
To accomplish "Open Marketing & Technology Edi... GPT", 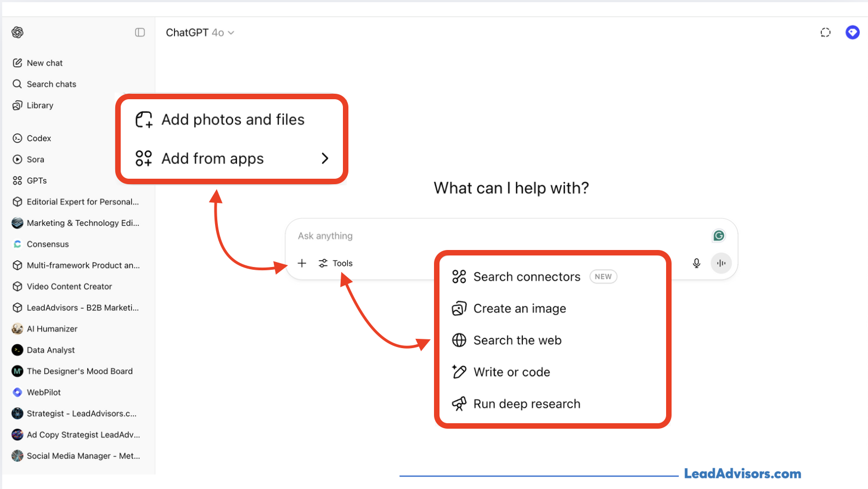I will [76, 223].
